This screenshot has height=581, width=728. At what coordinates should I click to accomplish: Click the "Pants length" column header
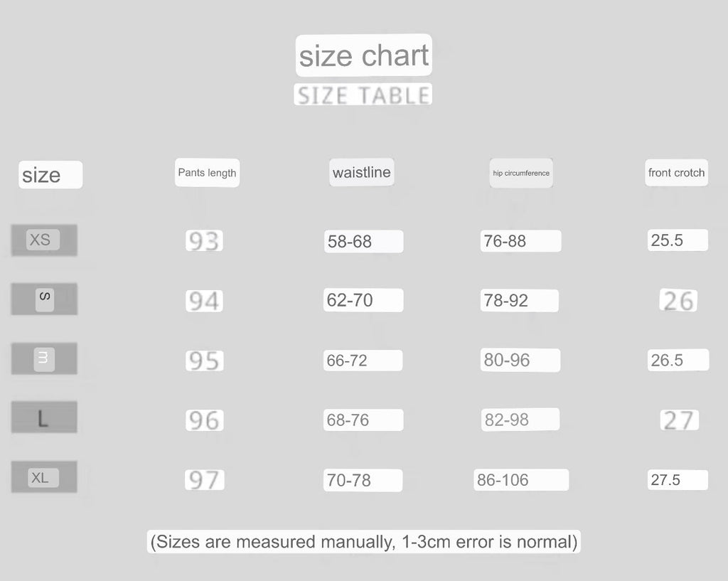click(x=207, y=173)
